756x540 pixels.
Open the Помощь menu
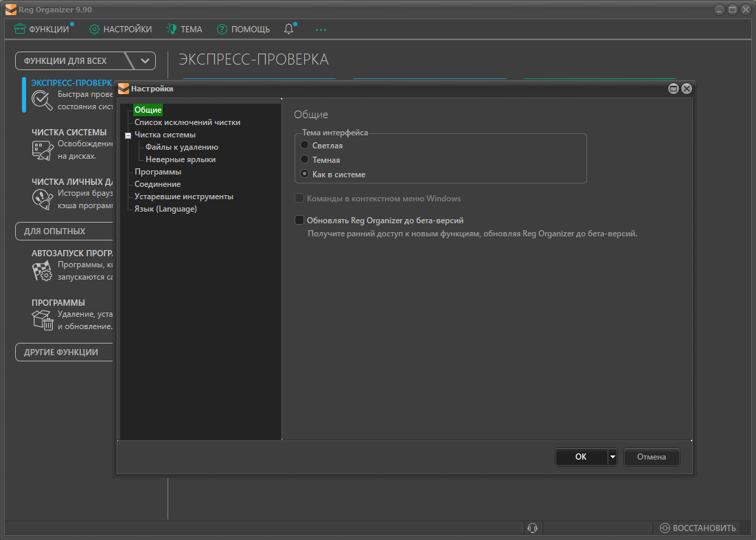click(x=244, y=30)
